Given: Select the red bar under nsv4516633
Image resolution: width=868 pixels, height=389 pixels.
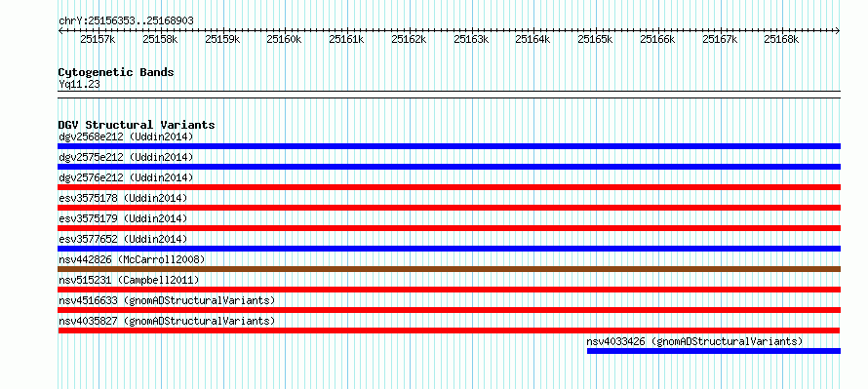Looking at the screenshot, I should pos(450,310).
